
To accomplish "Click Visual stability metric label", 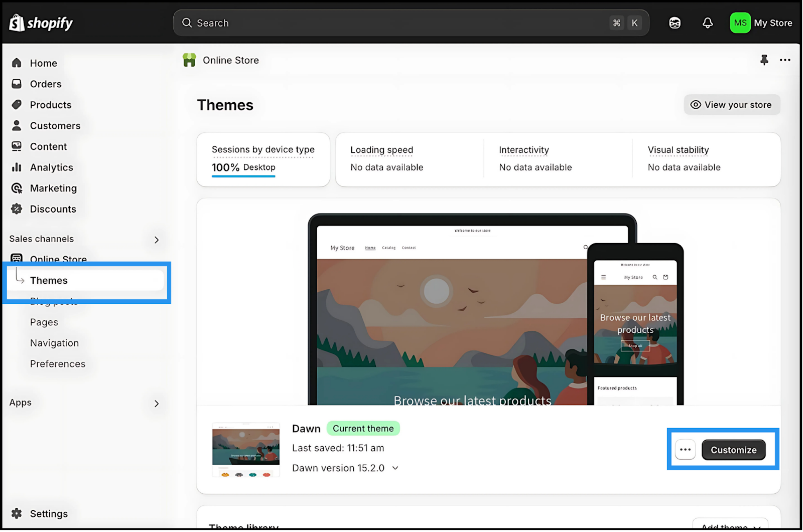I will (678, 150).
